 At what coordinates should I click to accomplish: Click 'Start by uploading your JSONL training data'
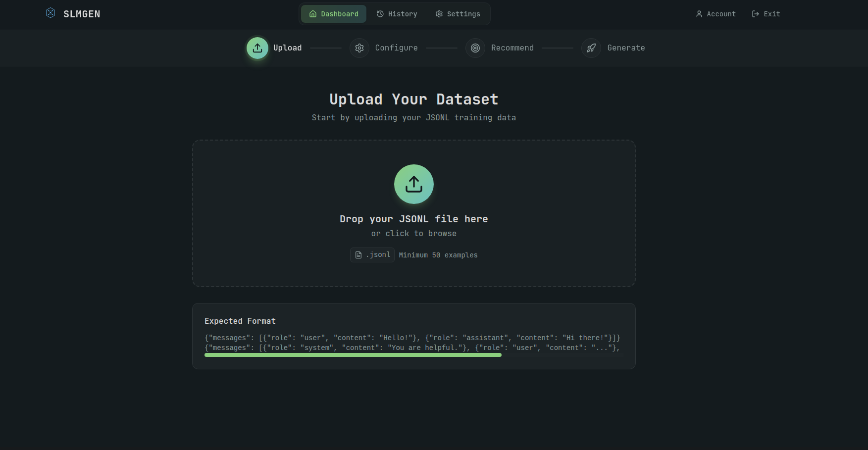(x=414, y=118)
